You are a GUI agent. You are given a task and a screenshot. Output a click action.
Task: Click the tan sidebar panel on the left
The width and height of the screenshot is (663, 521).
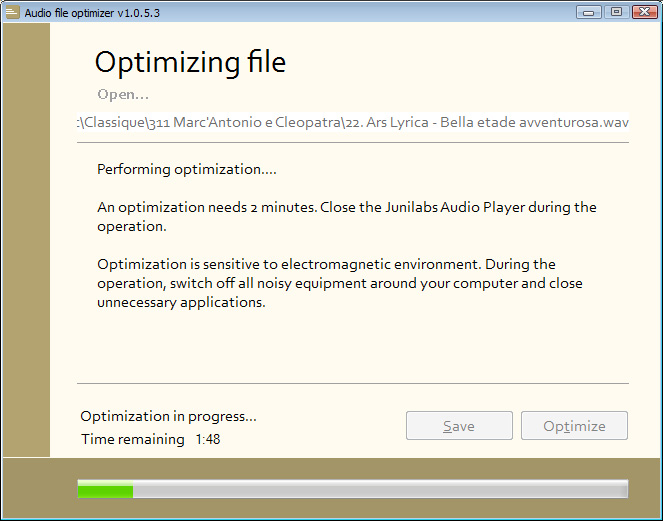(x=26, y=240)
